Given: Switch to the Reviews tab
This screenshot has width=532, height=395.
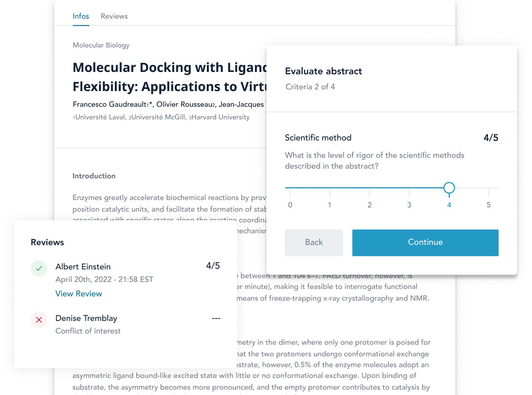Looking at the screenshot, I should click(114, 16).
